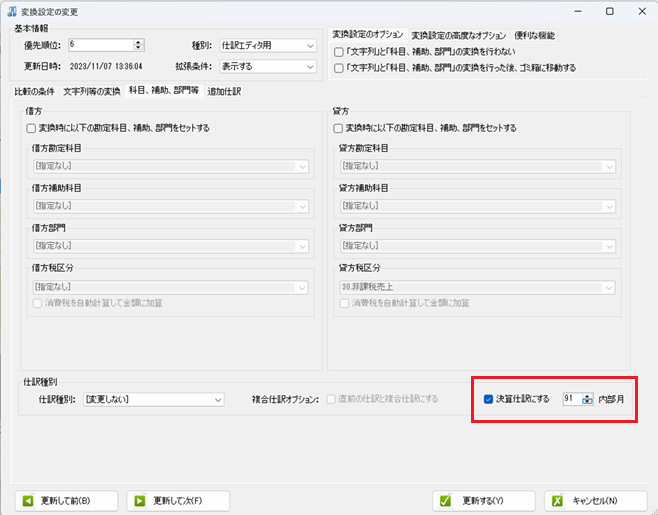Open the 種別 dropdown
This screenshot has height=515, width=658.
pyautogui.click(x=309, y=45)
